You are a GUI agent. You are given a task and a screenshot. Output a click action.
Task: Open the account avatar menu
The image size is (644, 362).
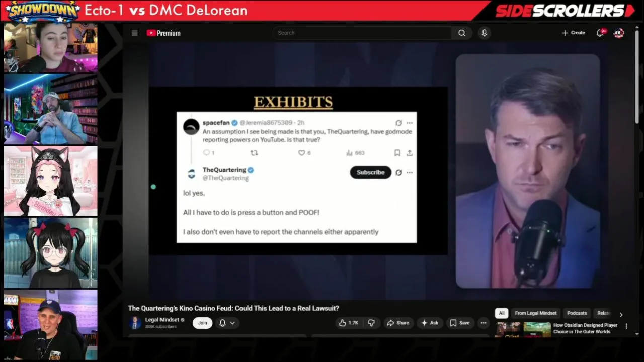click(x=619, y=33)
